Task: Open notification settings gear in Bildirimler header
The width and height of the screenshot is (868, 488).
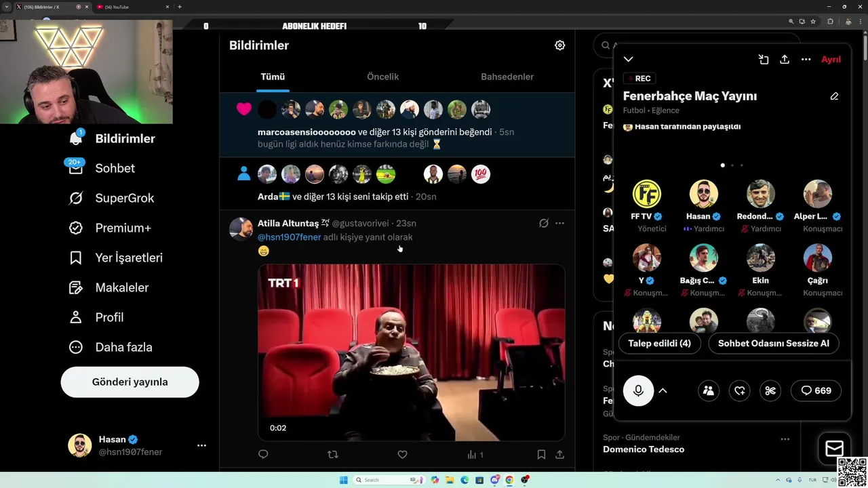Action: point(559,45)
